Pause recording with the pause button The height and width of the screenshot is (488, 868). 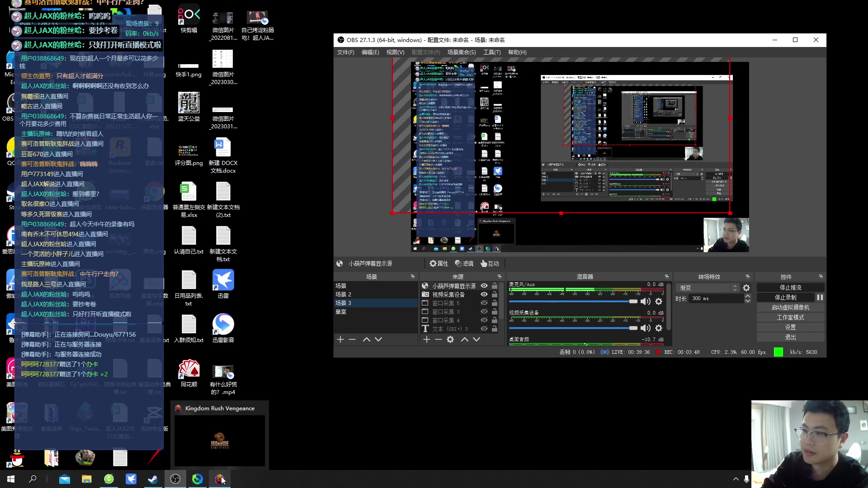coord(820,297)
